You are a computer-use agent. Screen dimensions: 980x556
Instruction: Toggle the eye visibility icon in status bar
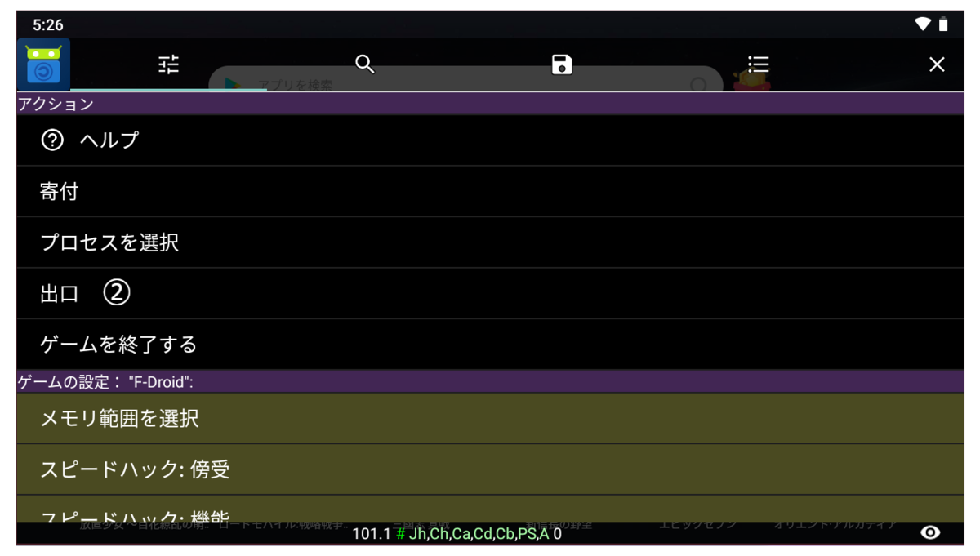(930, 532)
